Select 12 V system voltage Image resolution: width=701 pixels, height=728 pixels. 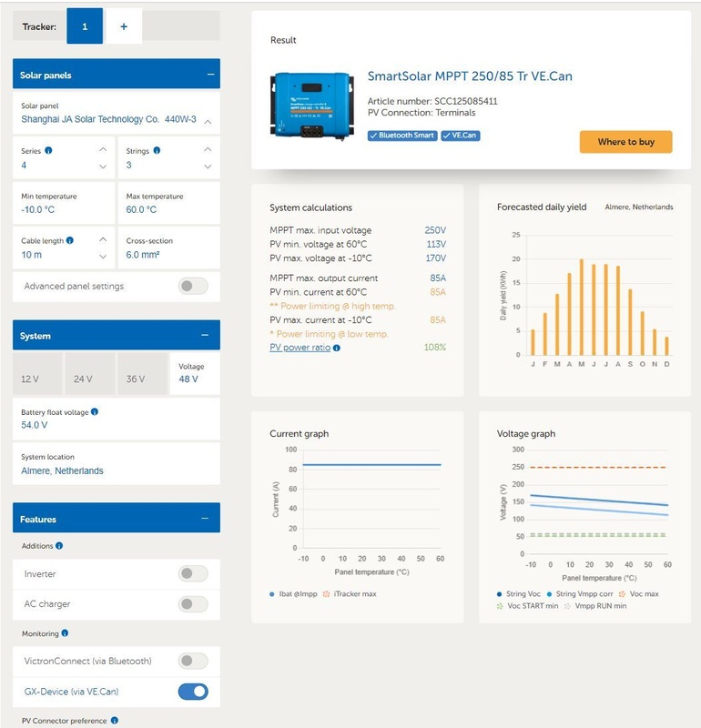[37, 374]
